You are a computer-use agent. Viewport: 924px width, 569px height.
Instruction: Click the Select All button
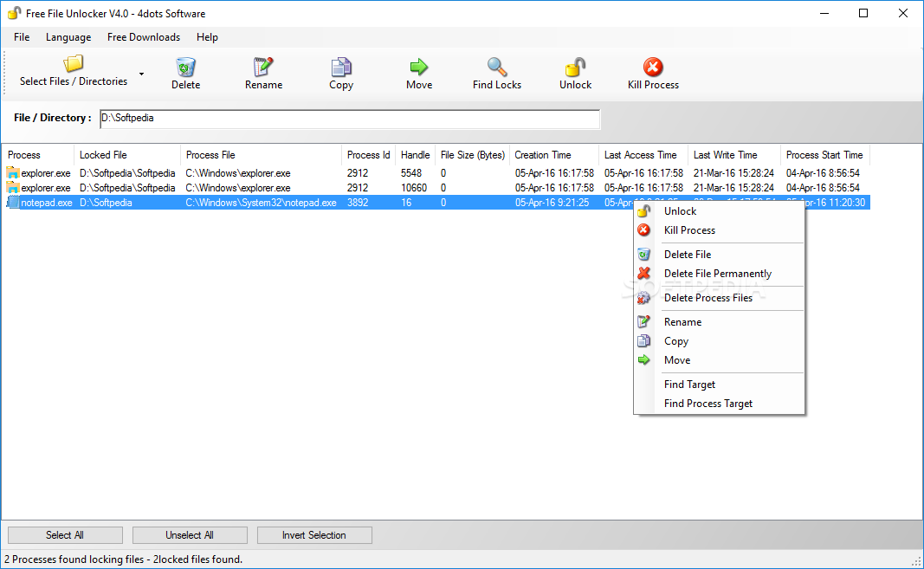(x=65, y=535)
